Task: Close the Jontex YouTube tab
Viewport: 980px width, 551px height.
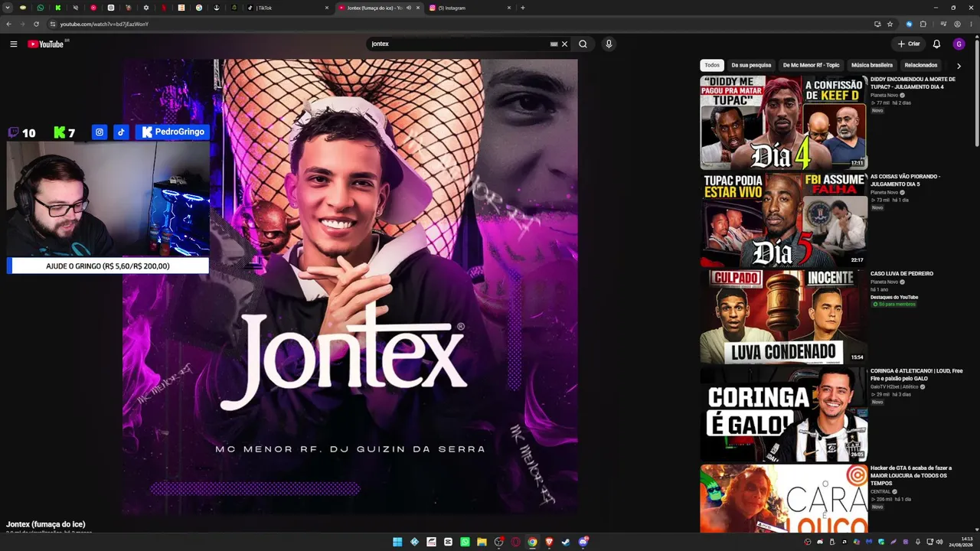Action: click(x=418, y=8)
